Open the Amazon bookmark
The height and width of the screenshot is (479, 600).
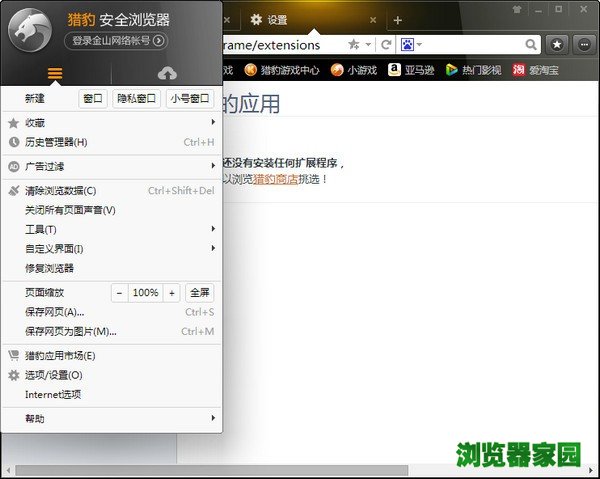point(412,70)
